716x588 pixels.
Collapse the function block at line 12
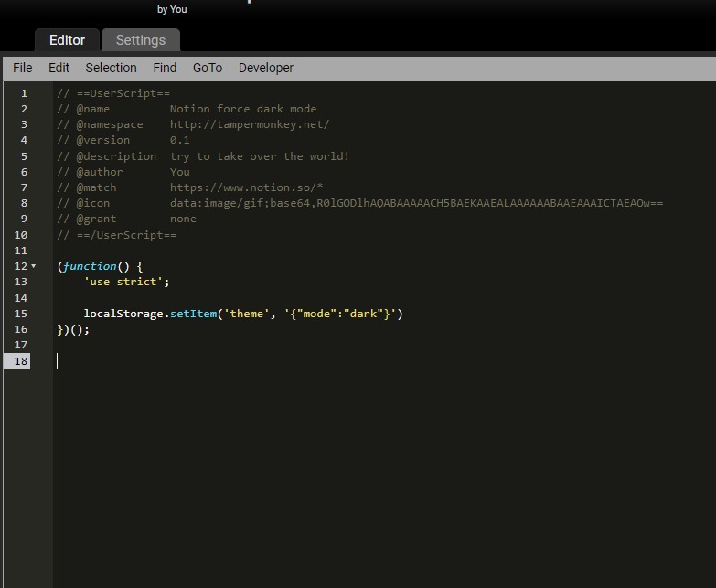(x=33, y=266)
